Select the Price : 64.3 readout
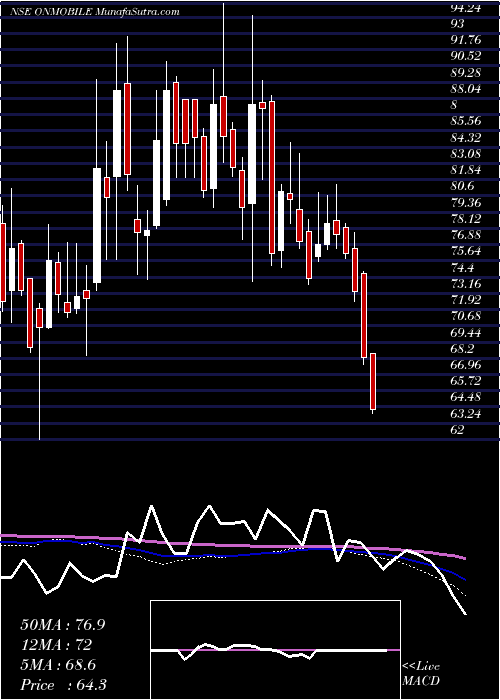500x700 pixels. coord(63,685)
